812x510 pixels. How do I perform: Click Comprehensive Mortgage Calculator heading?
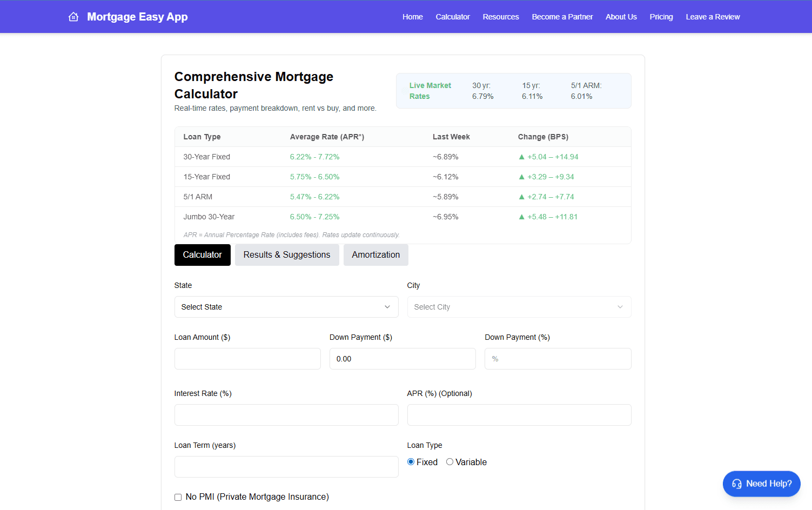(x=254, y=85)
